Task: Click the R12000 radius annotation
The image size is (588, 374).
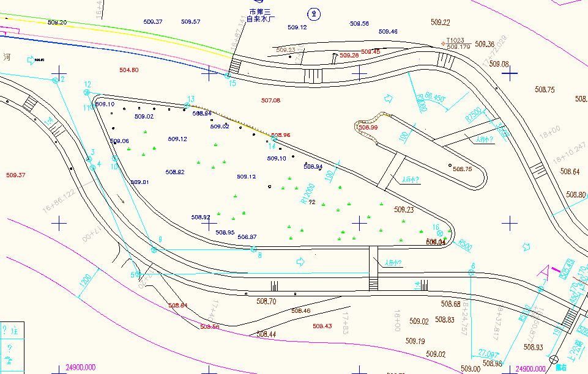Action: [307, 193]
